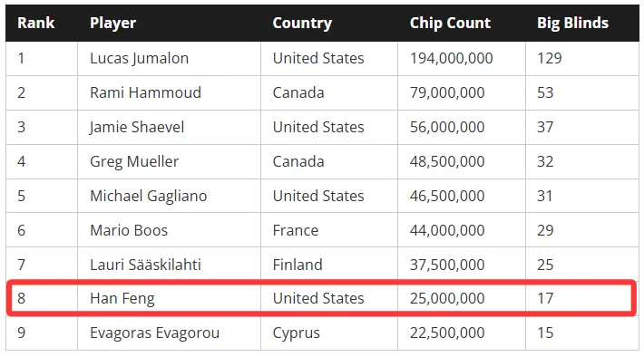This screenshot has width=644, height=357.
Task: Click the Big Blinds column header
Action: tap(572, 24)
